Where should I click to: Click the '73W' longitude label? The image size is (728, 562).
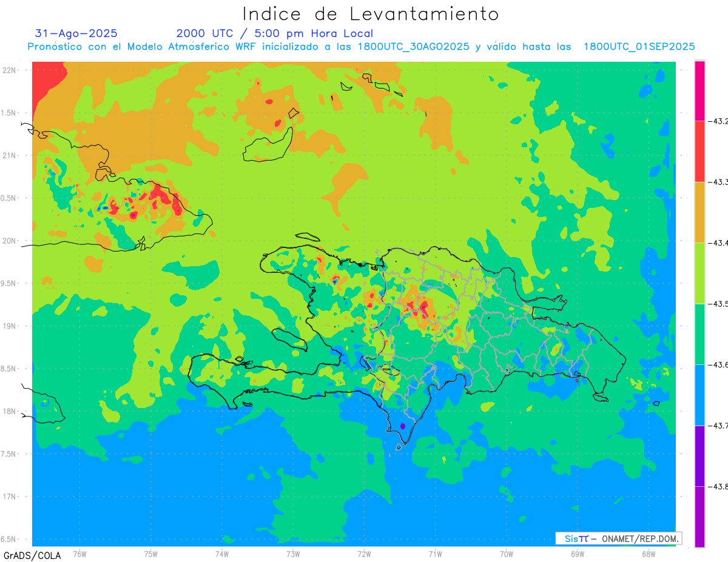(x=293, y=554)
